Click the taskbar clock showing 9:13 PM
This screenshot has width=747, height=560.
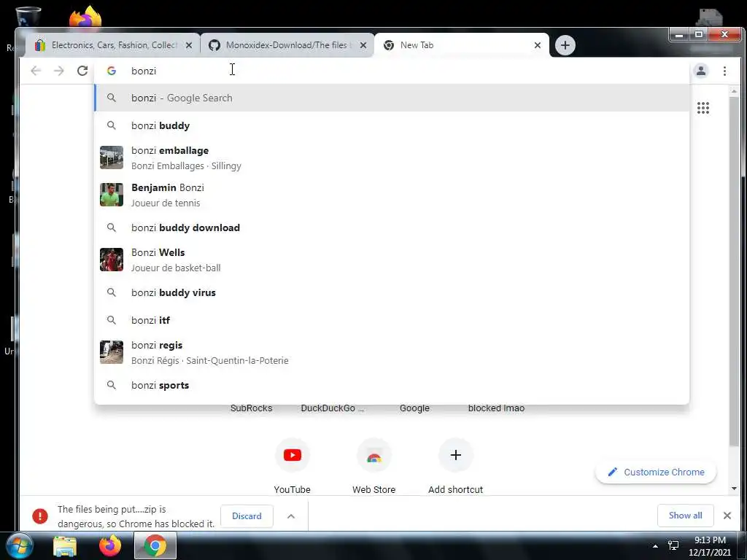click(x=710, y=546)
